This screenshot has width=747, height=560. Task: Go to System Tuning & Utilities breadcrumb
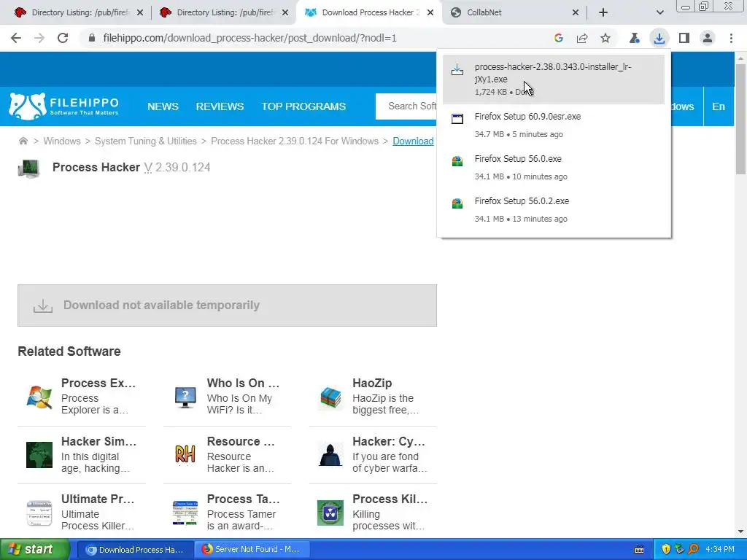(146, 141)
